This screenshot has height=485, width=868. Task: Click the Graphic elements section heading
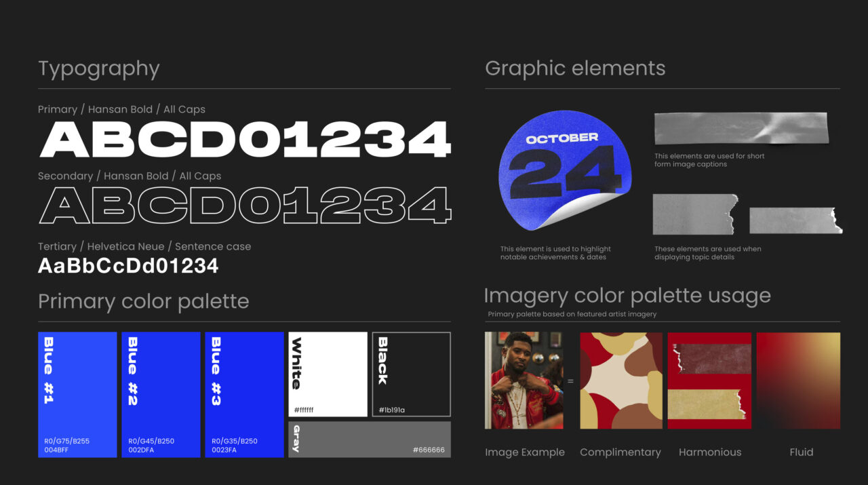click(x=574, y=69)
